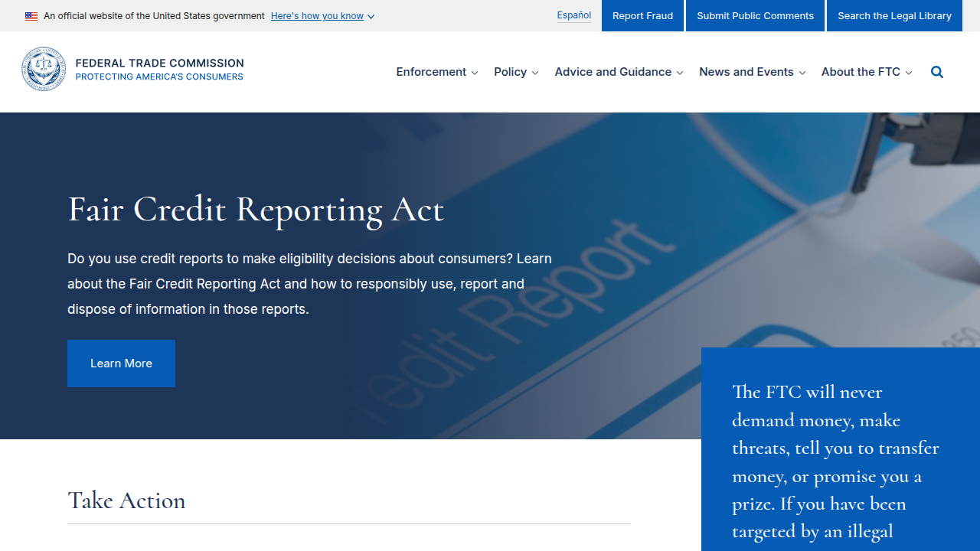
Task: Expand "Here's how you know" disclosure
Action: pyautogui.click(x=322, y=16)
